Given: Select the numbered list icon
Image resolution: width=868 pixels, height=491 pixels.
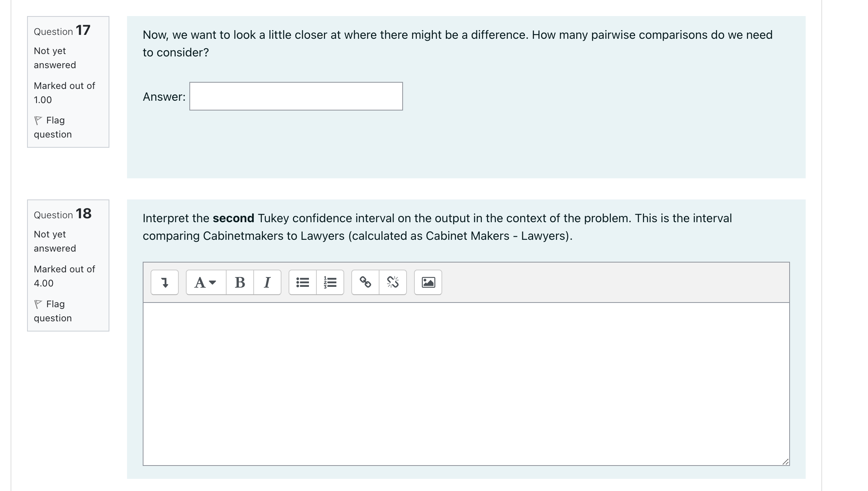Looking at the screenshot, I should pyautogui.click(x=329, y=282).
